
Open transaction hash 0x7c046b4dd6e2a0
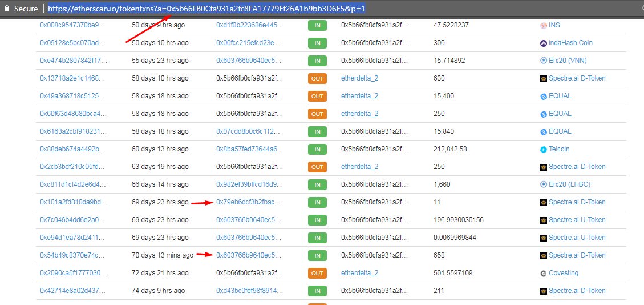click(x=73, y=220)
